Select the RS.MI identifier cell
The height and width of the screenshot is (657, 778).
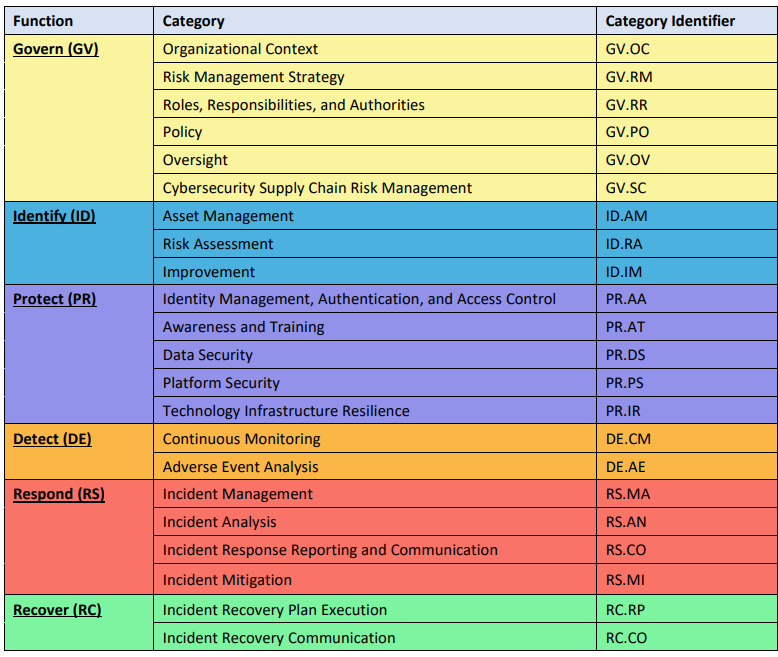625,580
